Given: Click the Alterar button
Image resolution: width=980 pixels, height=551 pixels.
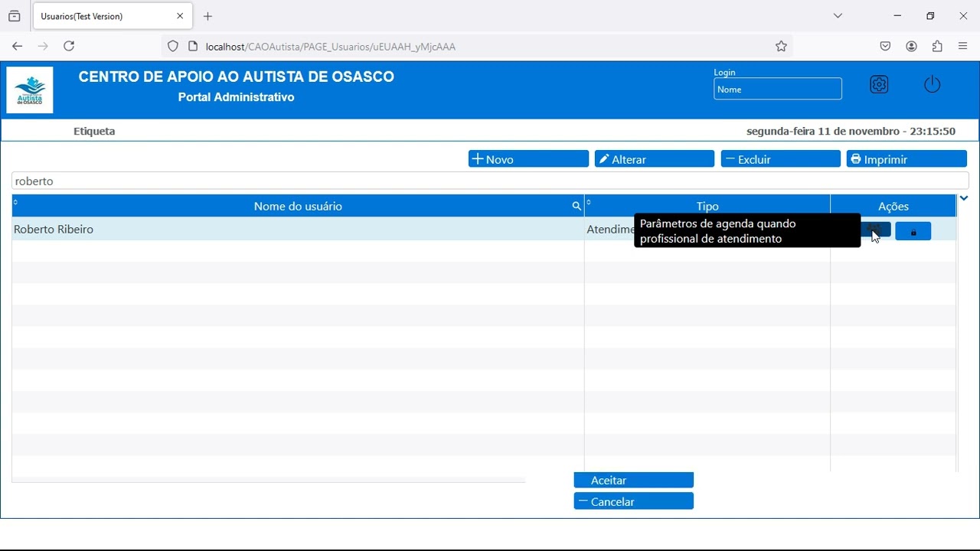Looking at the screenshot, I should coord(655,159).
